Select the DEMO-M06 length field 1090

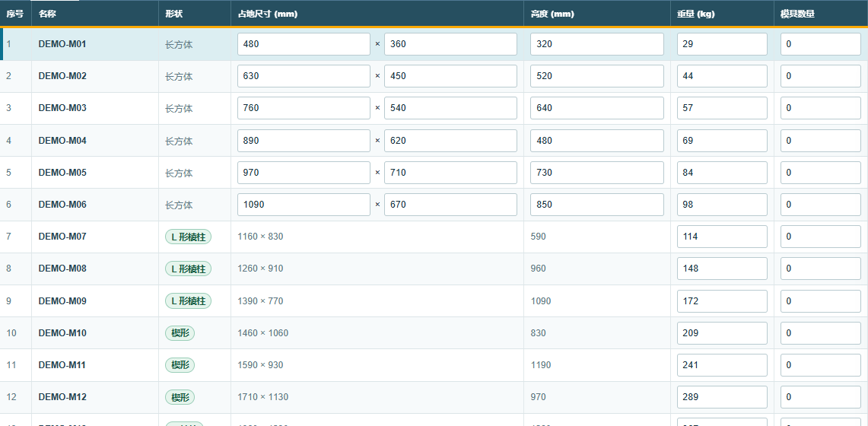(x=304, y=205)
